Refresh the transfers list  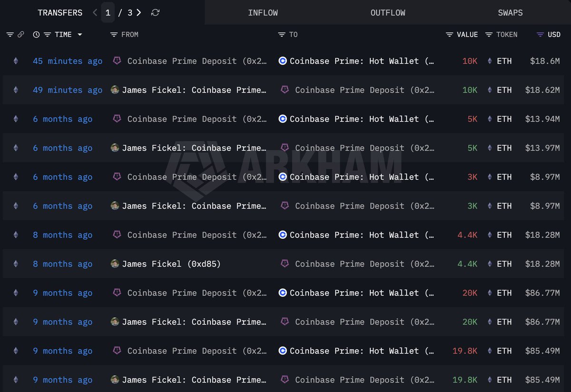155,13
